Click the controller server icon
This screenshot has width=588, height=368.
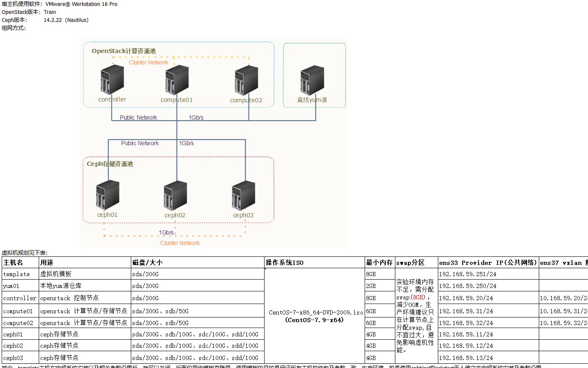pos(112,80)
